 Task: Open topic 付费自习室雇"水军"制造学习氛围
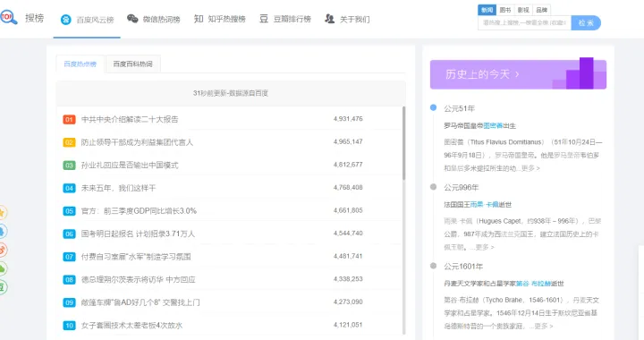[136, 257]
